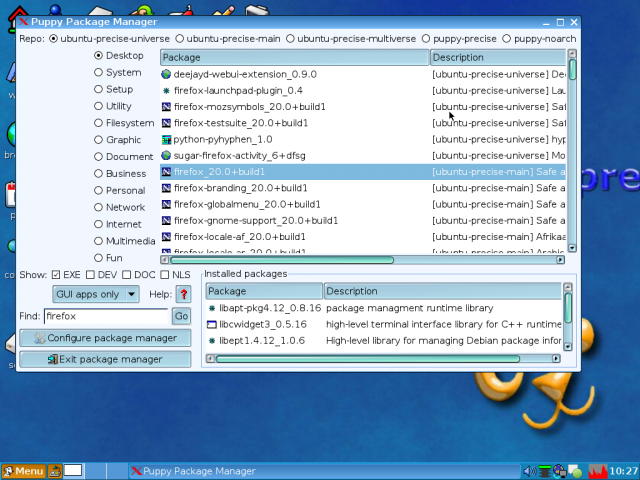Click the taskbar clock showing 10:27

pyautogui.click(x=624, y=471)
